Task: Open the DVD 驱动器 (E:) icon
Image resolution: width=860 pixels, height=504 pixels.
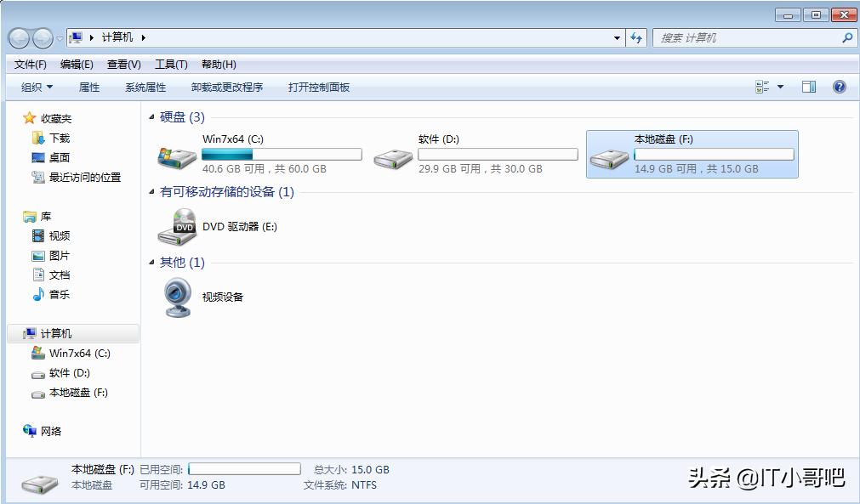Action: (x=179, y=227)
